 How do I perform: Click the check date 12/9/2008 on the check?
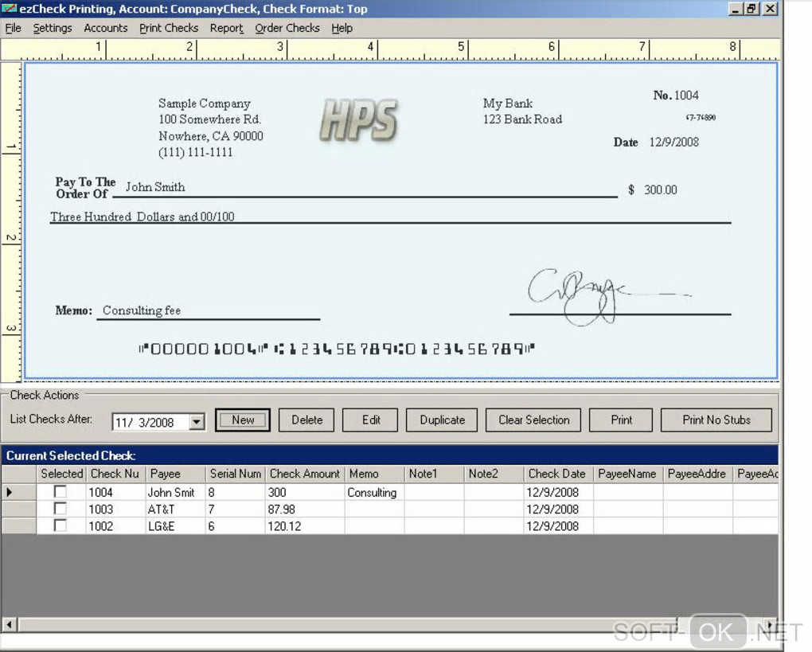pos(673,142)
